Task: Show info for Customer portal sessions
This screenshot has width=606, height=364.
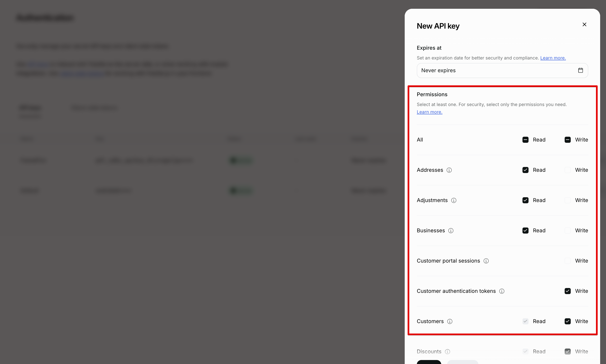Action: coord(486,261)
